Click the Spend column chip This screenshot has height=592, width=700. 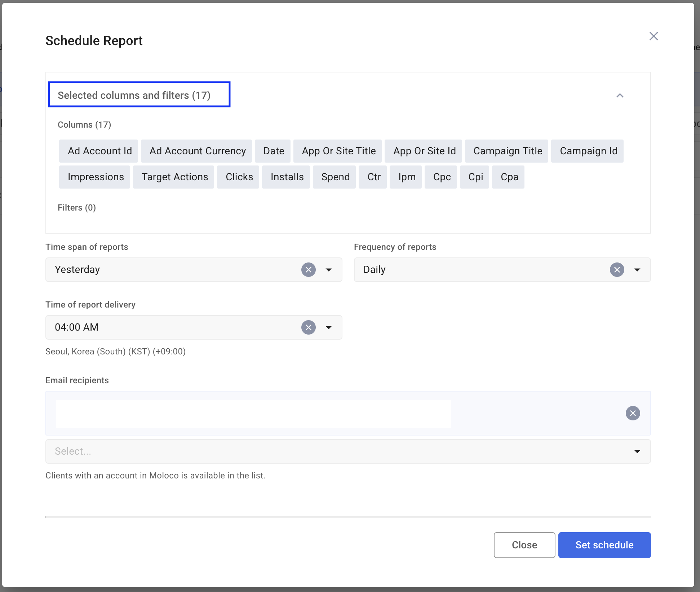tap(335, 177)
